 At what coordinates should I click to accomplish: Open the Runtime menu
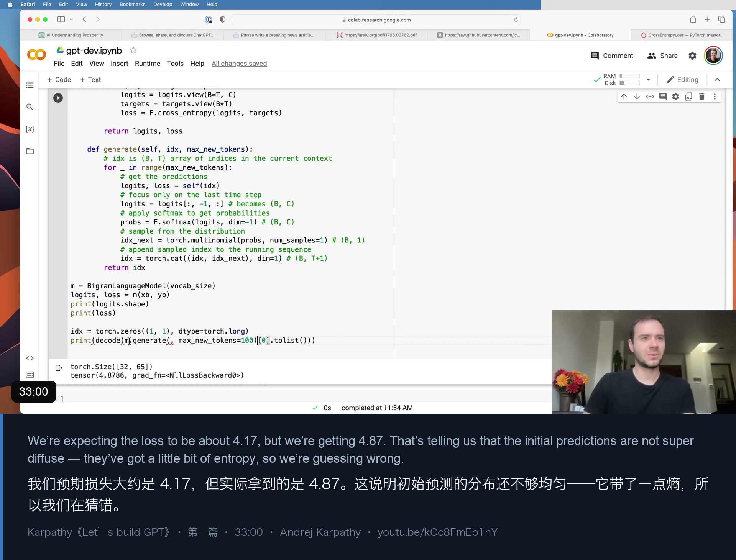point(148,64)
